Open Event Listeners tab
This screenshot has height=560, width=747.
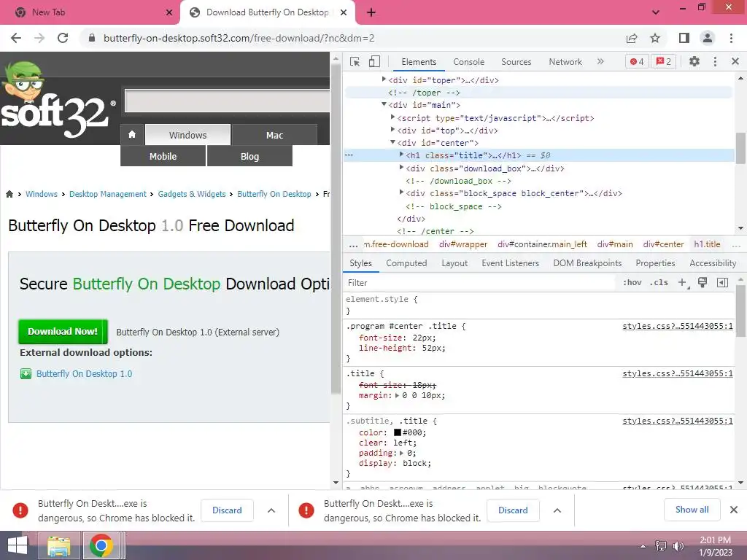pyautogui.click(x=510, y=263)
